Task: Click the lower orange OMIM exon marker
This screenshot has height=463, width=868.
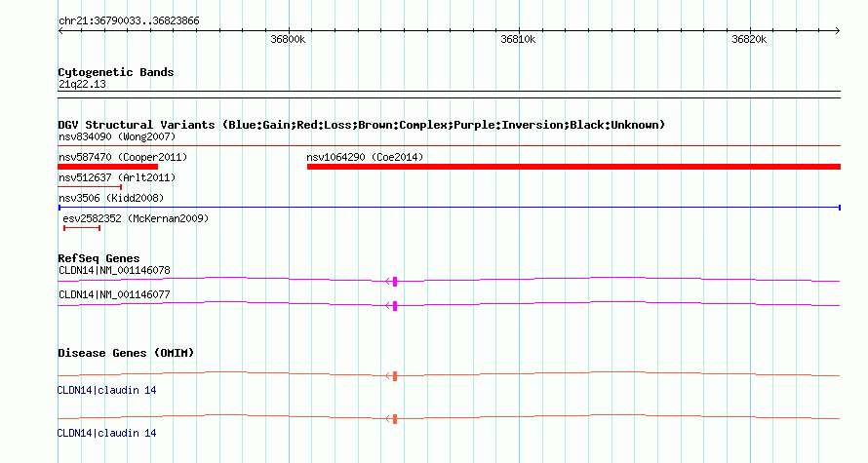Action: [395, 419]
